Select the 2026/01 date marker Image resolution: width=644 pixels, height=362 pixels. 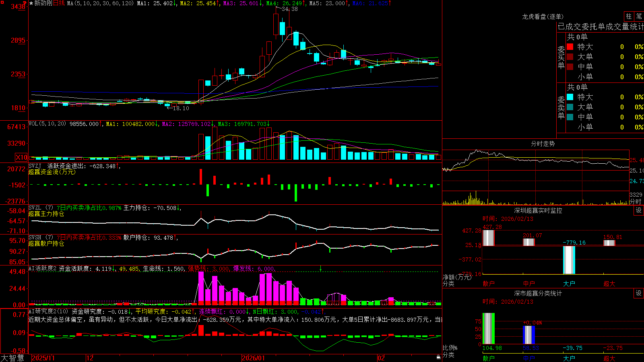[253, 358]
